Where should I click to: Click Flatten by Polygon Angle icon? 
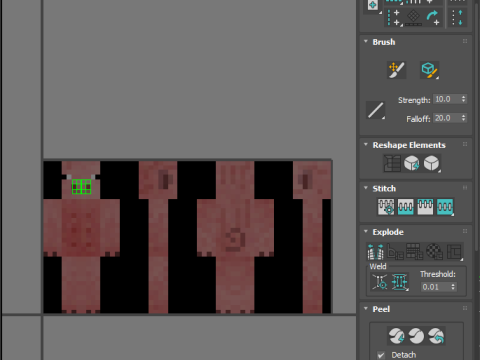point(395,251)
